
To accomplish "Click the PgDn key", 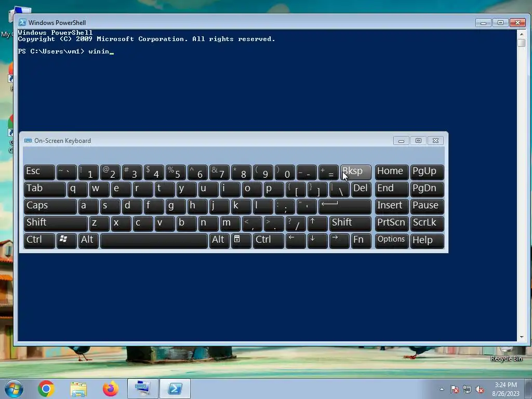I will [x=427, y=189].
